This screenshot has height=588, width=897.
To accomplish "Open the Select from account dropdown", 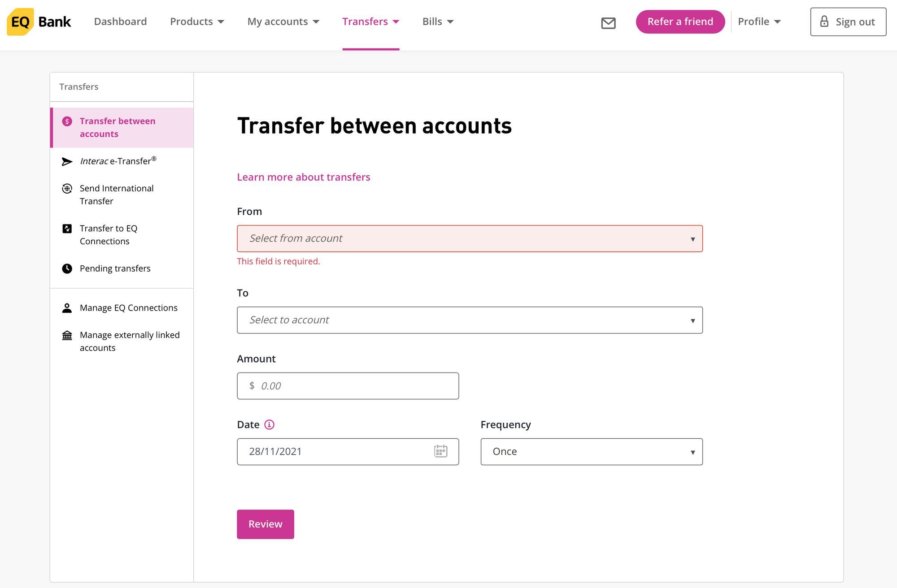I will [x=470, y=238].
